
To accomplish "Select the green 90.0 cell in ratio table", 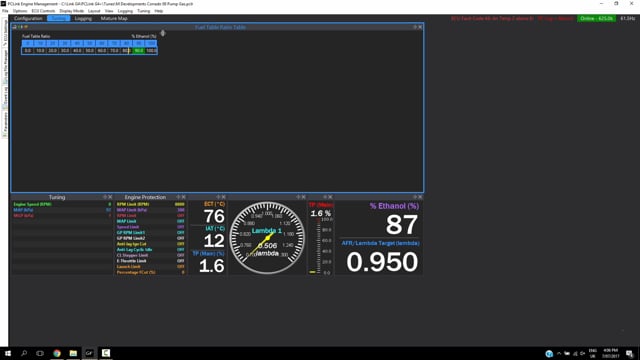I will tap(139, 51).
